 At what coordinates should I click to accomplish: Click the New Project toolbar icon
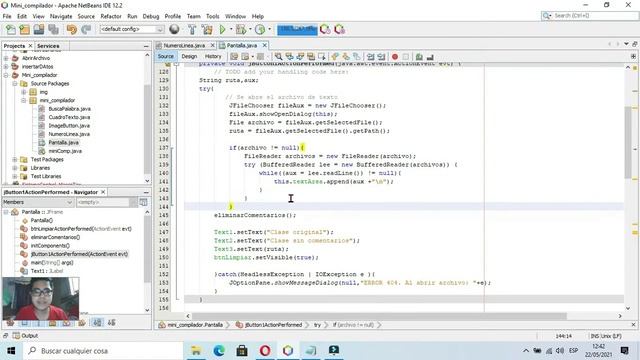pyautogui.click(x=24, y=29)
